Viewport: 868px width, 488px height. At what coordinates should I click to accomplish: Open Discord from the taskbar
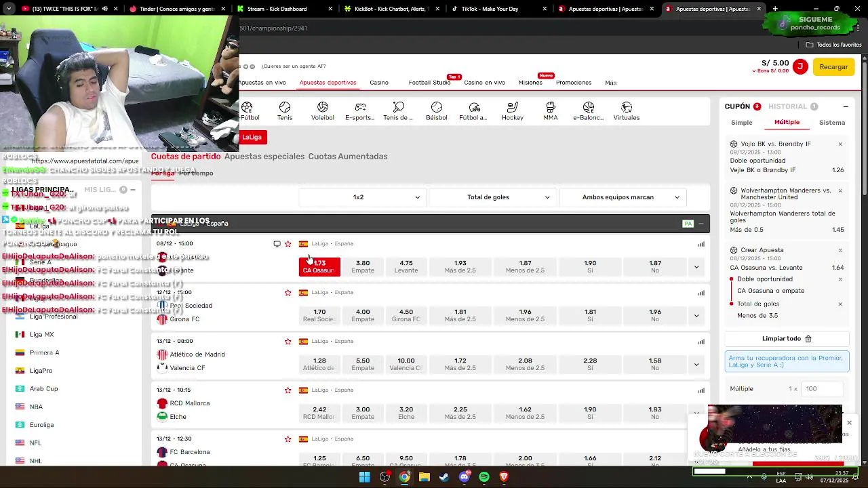click(x=464, y=477)
